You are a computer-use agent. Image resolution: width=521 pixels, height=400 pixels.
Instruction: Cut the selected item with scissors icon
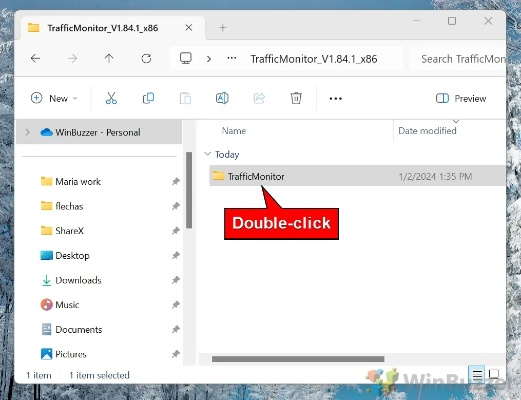pos(111,98)
